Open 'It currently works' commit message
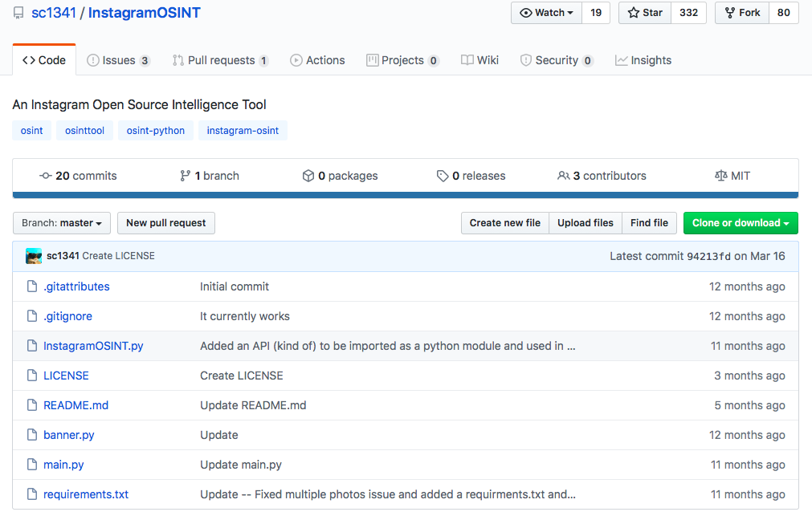 (244, 316)
